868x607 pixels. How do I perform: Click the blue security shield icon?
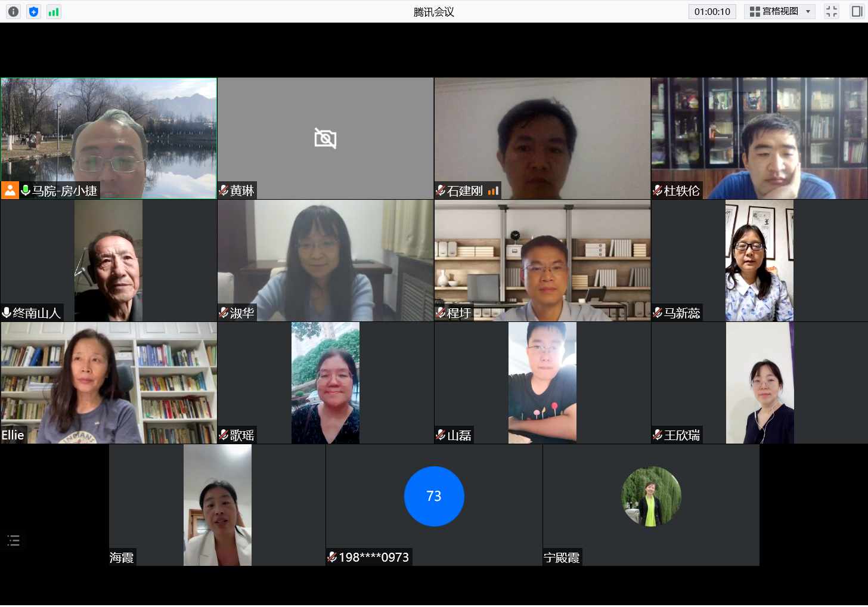34,11
